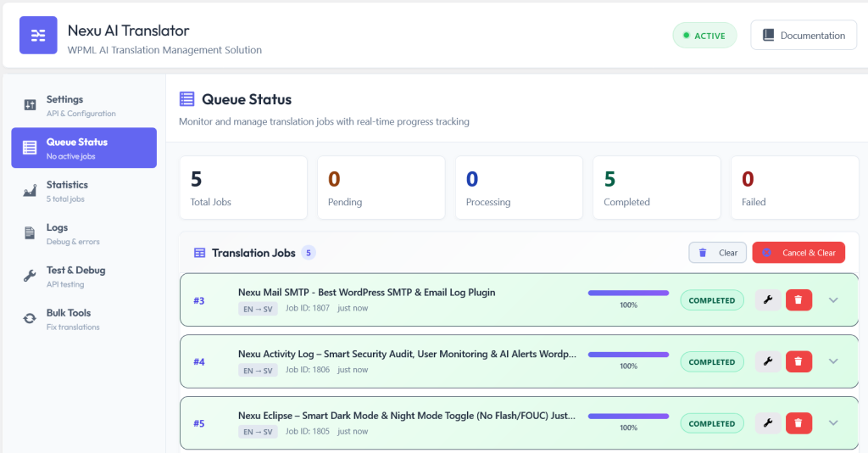Click the #3 job number
The height and width of the screenshot is (453, 868).
[x=198, y=300]
